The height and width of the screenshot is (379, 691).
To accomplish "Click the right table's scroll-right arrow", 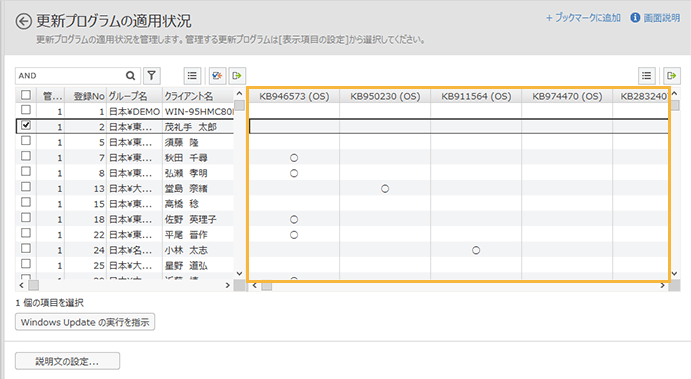I will (x=662, y=286).
